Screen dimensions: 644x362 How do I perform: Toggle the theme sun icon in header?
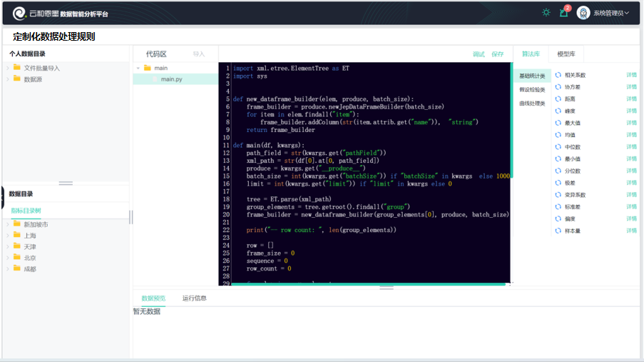pos(546,12)
